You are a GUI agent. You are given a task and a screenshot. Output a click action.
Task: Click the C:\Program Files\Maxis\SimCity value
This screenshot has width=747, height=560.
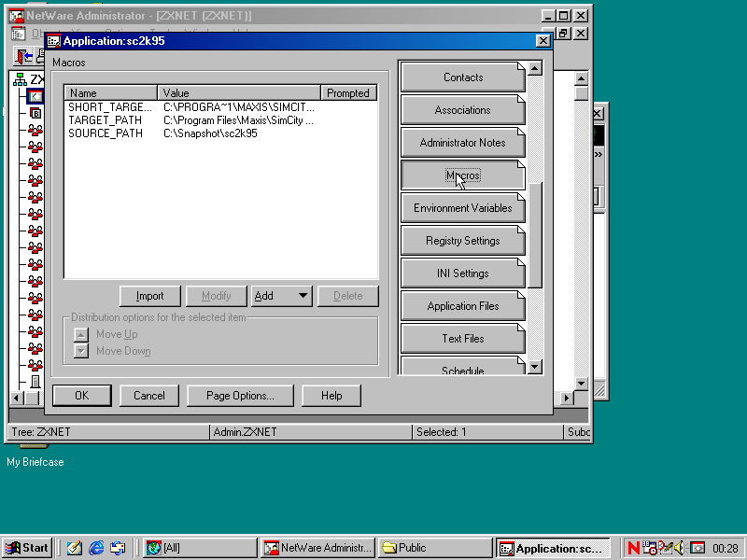(238, 120)
